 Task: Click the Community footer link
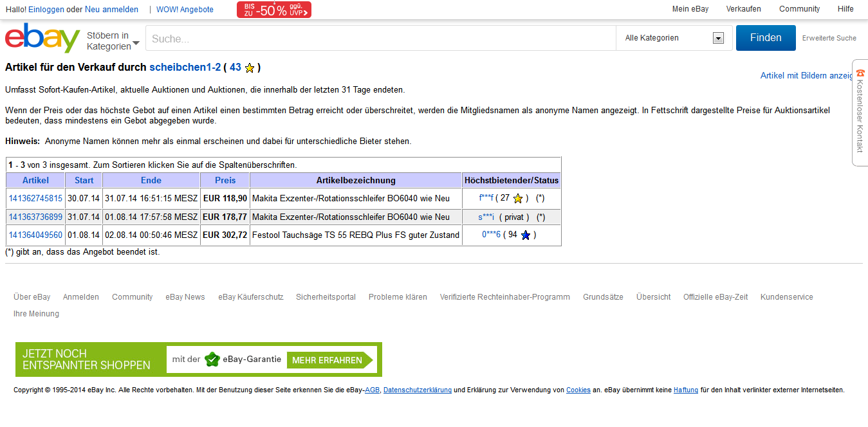click(x=133, y=297)
